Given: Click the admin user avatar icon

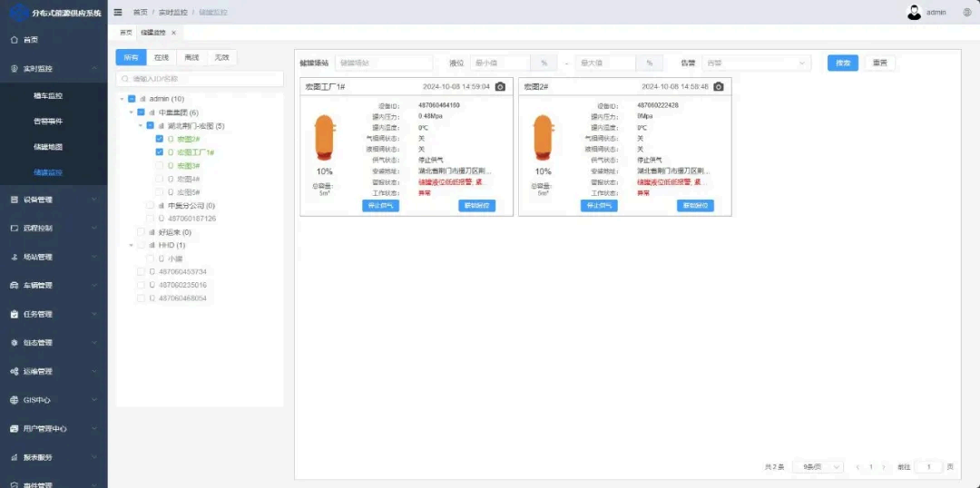Looking at the screenshot, I should [x=915, y=13].
